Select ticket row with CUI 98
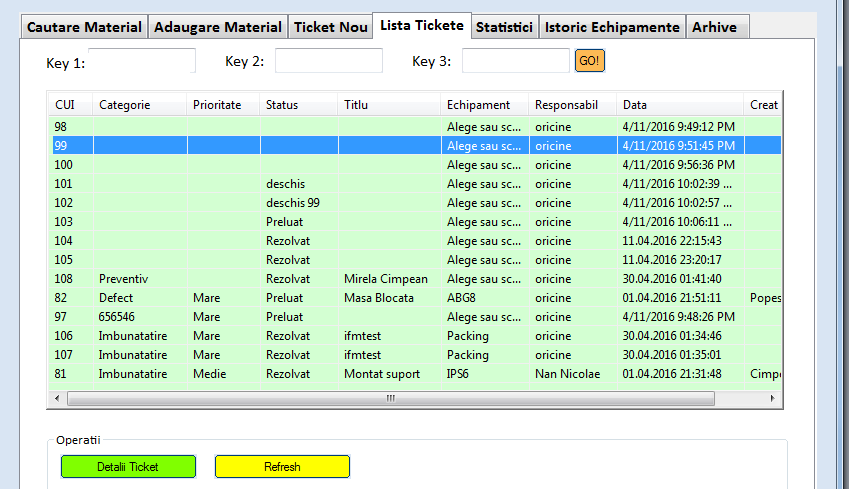 416,127
